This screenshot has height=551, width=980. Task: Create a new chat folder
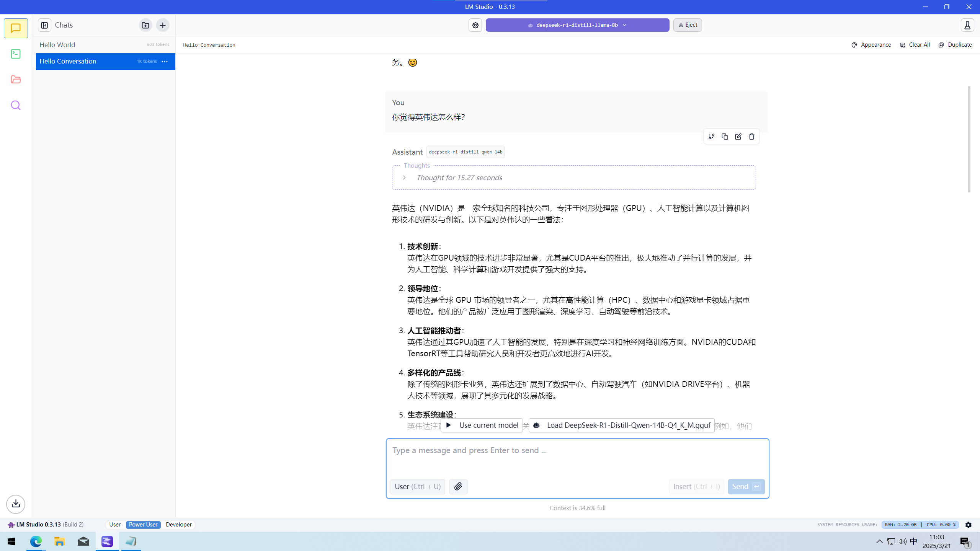(145, 25)
